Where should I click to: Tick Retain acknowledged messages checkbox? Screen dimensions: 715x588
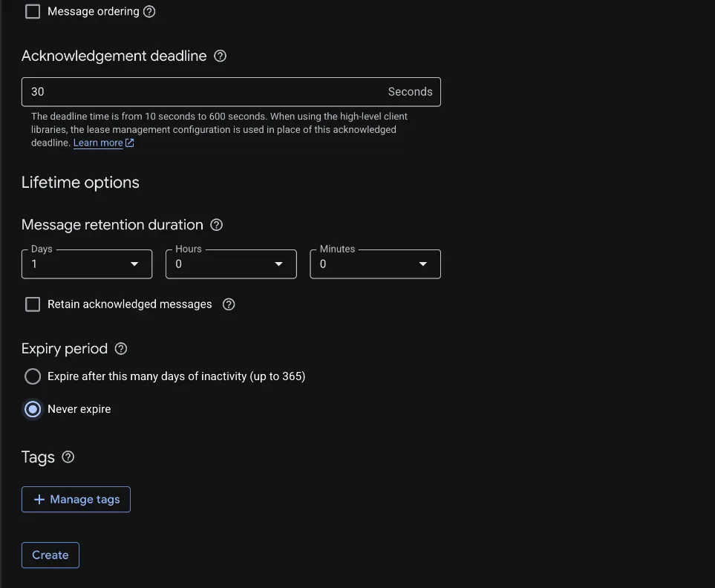click(33, 304)
